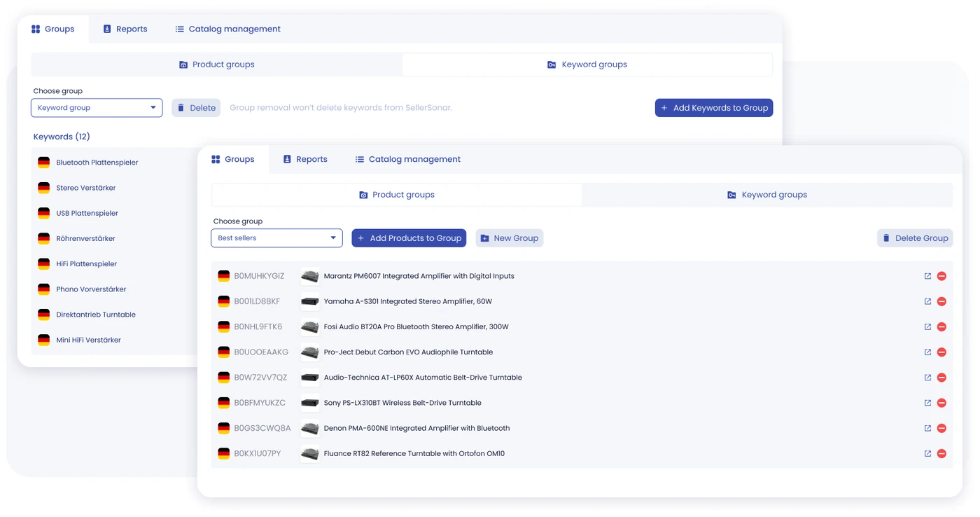Open Catalog management tab in back window
Screen dimensions: 980x517
(227, 29)
